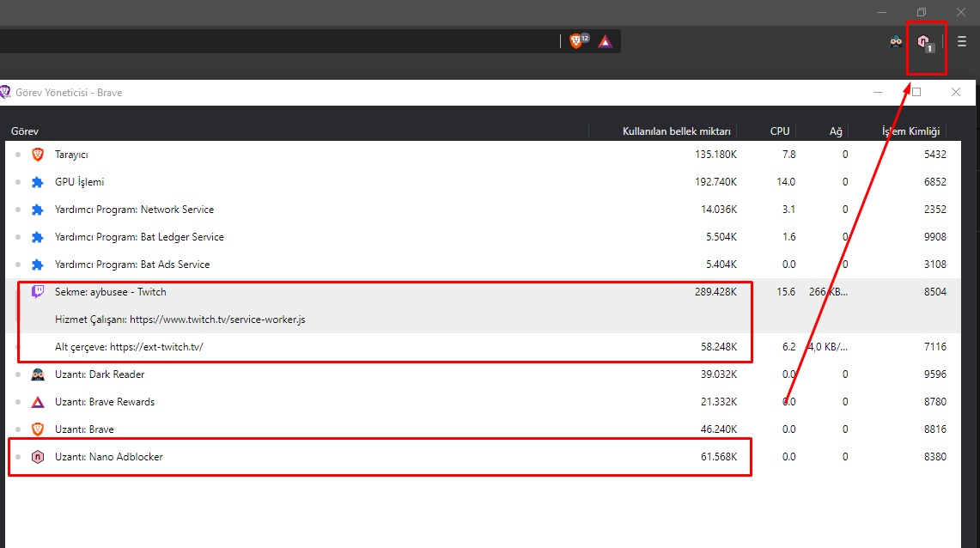Sort tasks by Ağ column
This screenshot has width=980, height=548.
(x=836, y=131)
